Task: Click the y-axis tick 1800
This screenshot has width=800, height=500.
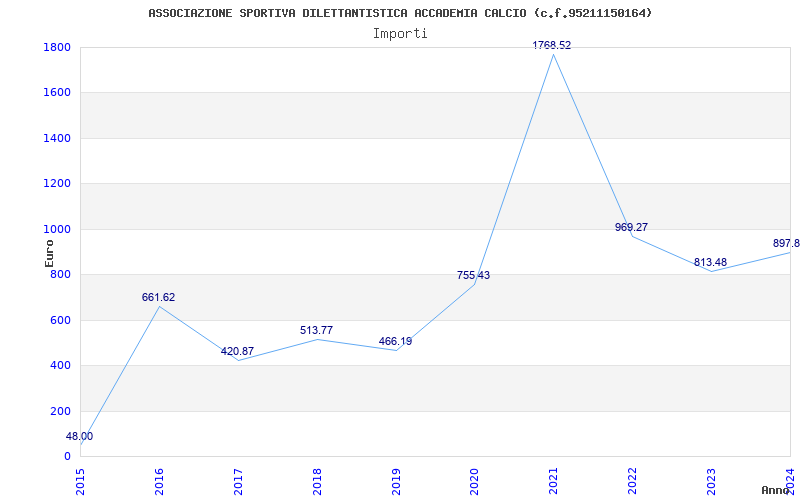Action: 57,47
